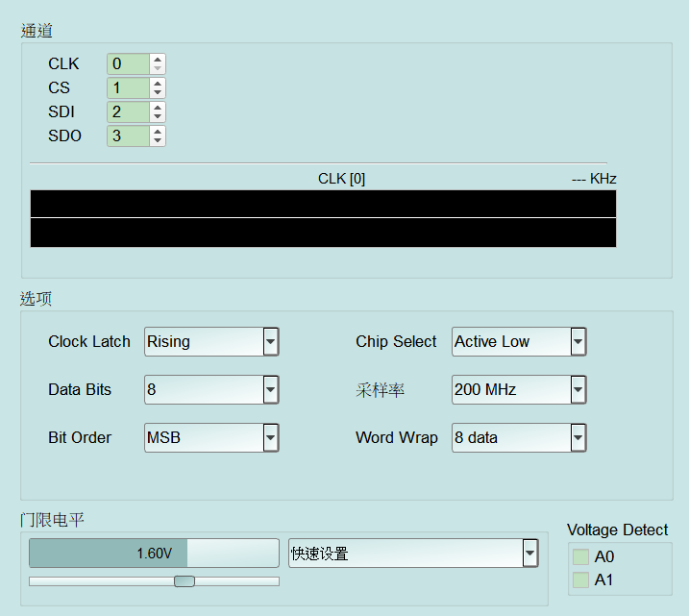Change the 采样率 sample rate dropdown

click(x=519, y=389)
